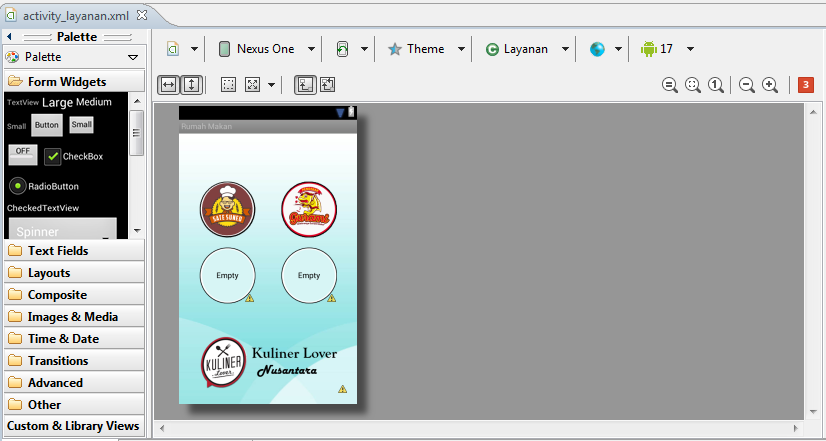
Task: Open the locale dropdown arrow
Action: pos(618,49)
